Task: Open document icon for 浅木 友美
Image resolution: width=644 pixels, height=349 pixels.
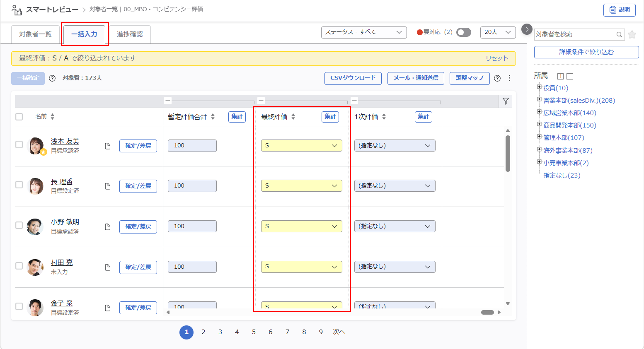Action: [107, 146]
